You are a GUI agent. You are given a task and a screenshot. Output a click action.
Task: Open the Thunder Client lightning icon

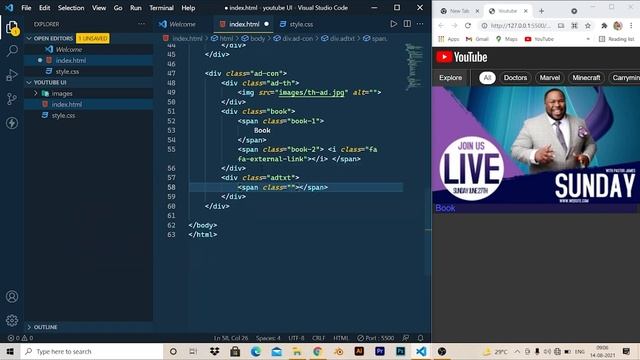coord(12,123)
